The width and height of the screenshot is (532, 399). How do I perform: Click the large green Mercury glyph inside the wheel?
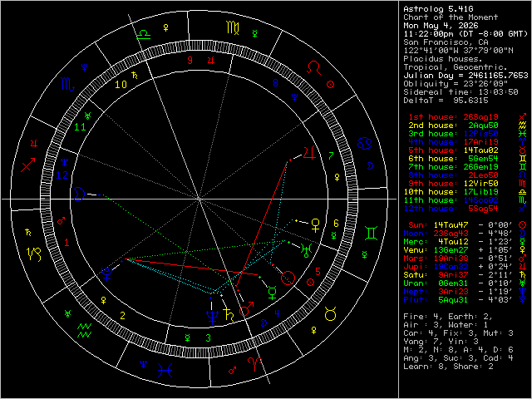click(x=272, y=293)
